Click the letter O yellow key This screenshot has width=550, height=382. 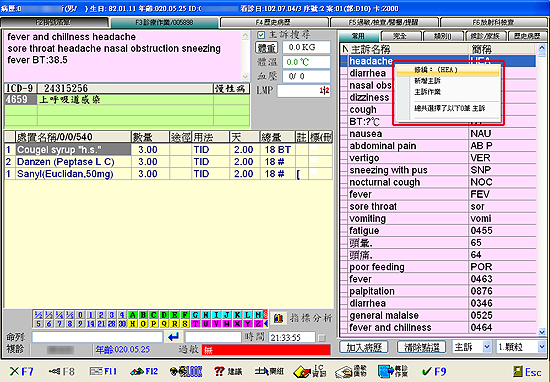coord(143,323)
